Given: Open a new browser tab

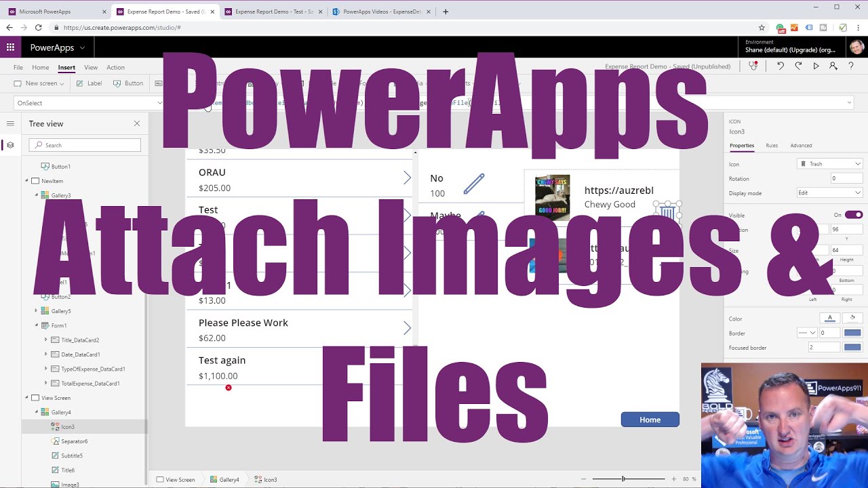Looking at the screenshot, I should (446, 12).
